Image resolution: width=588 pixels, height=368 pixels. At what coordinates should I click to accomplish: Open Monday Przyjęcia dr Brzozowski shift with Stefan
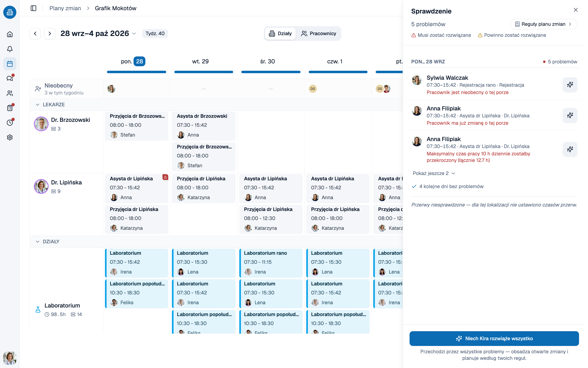[x=137, y=126]
